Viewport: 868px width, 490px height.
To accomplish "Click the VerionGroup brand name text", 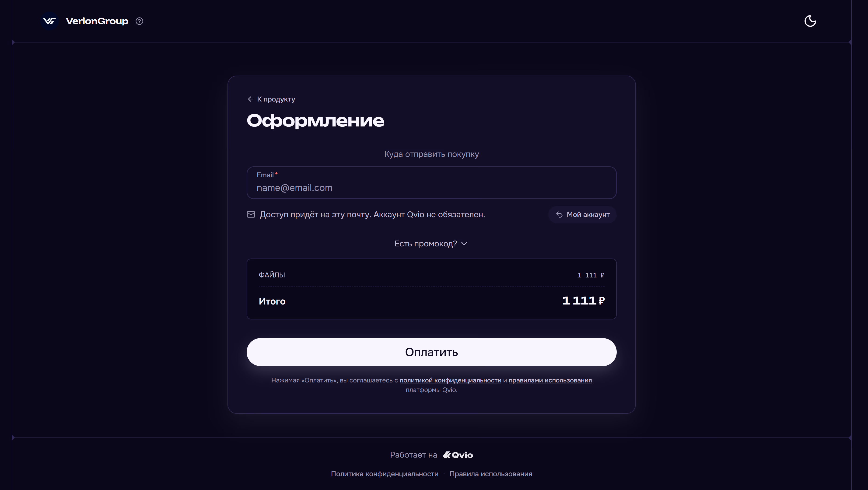I will [x=97, y=21].
